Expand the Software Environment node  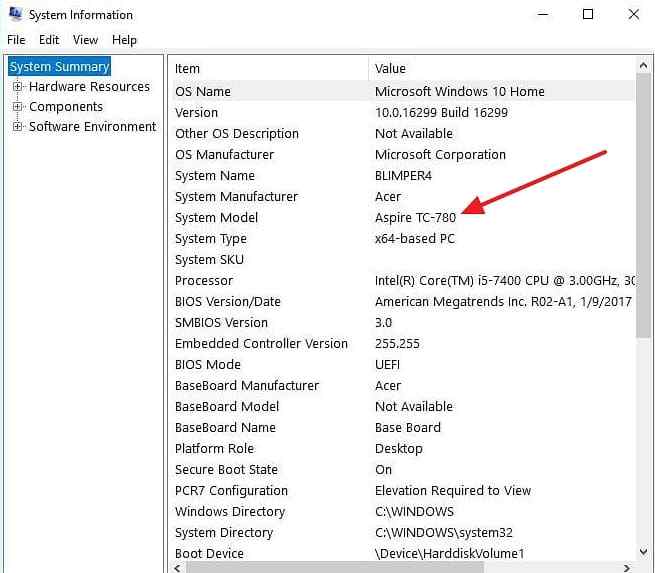click(17, 126)
